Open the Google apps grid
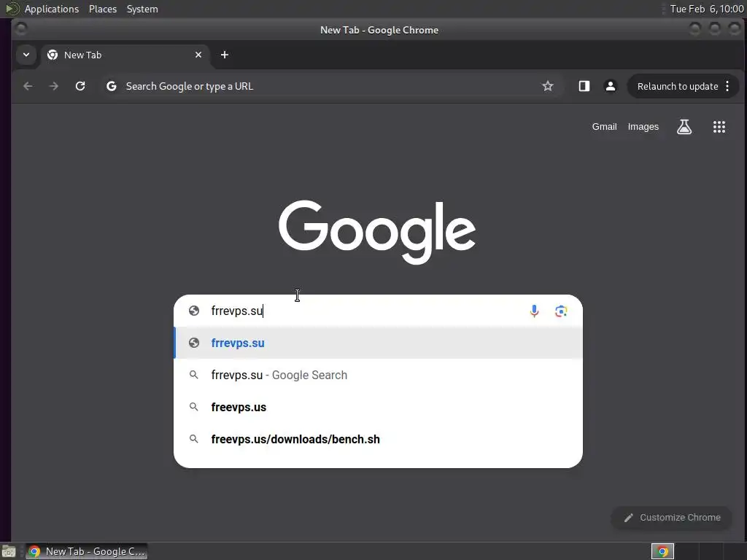The image size is (747, 560). [719, 127]
